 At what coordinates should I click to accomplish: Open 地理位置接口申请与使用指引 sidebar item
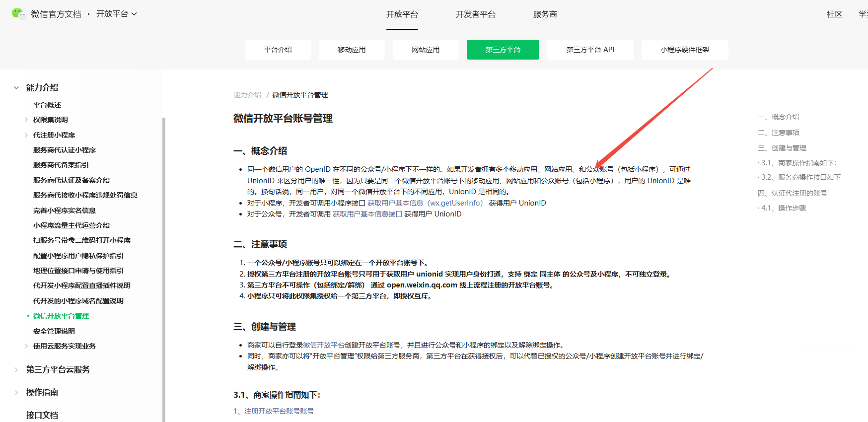pyautogui.click(x=78, y=271)
